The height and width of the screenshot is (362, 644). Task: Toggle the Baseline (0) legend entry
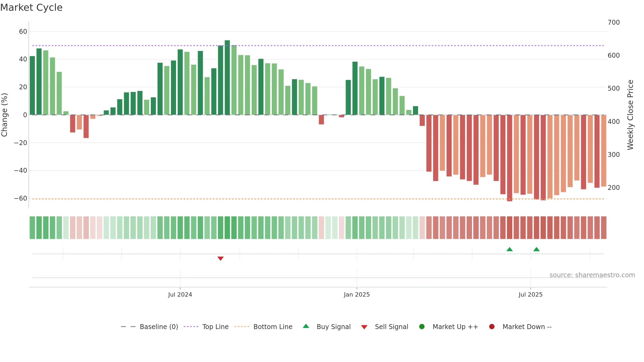[149, 327]
